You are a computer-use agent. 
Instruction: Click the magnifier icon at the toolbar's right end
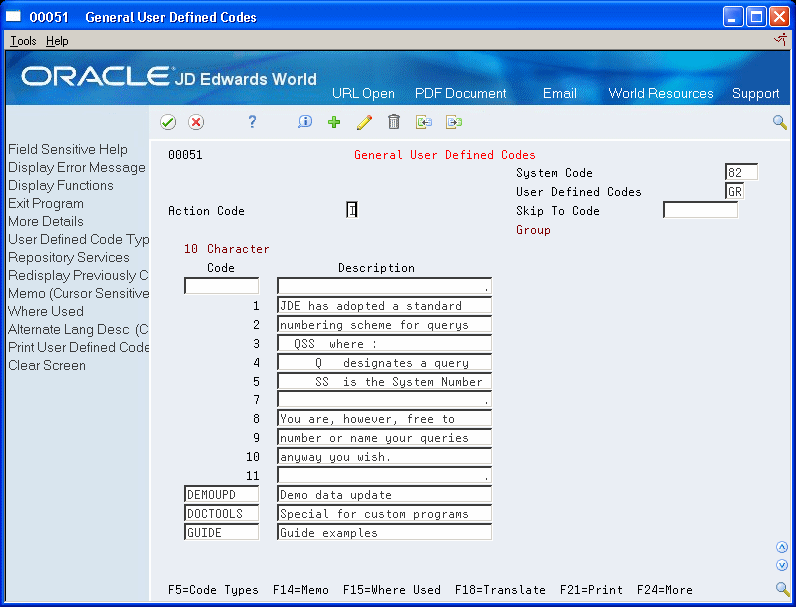coord(780,122)
